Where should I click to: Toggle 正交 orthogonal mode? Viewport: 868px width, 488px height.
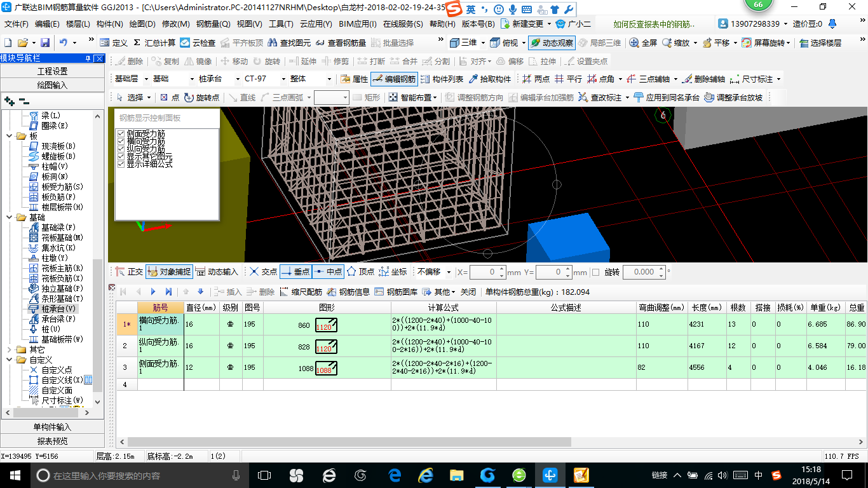pos(129,271)
